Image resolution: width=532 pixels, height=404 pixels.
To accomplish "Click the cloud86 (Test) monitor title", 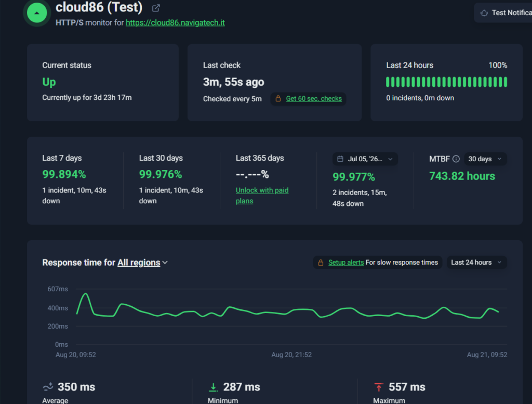I will [x=99, y=7].
